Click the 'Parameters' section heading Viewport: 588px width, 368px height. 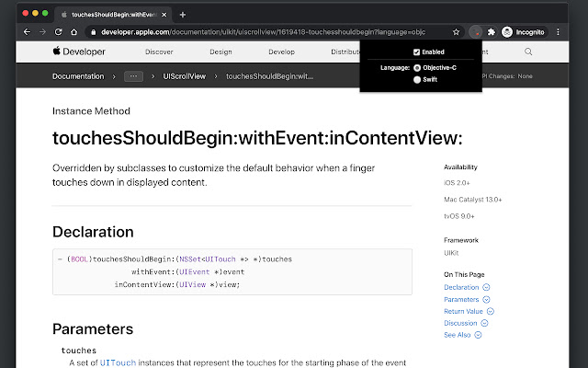point(93,329)
